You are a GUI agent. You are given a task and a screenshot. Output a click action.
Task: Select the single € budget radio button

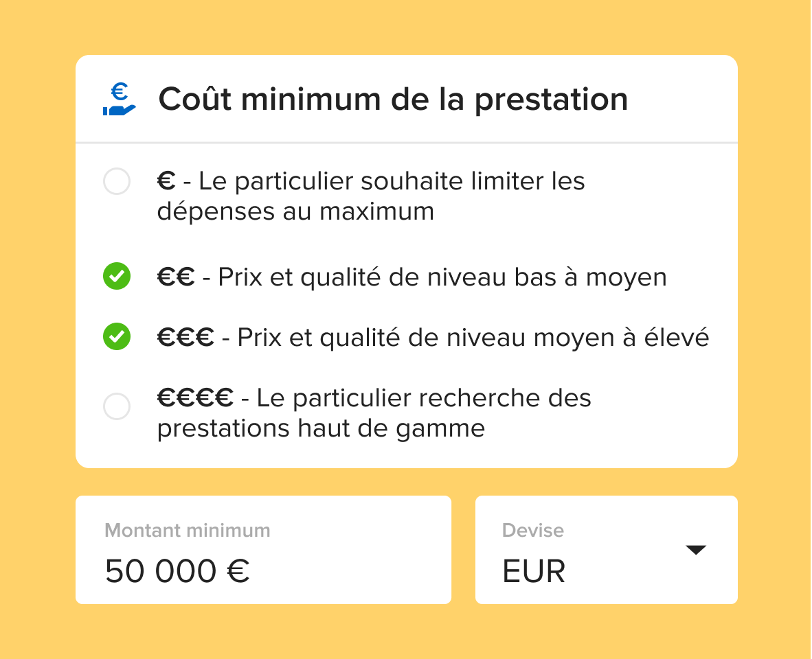click(x=116, y=183)
